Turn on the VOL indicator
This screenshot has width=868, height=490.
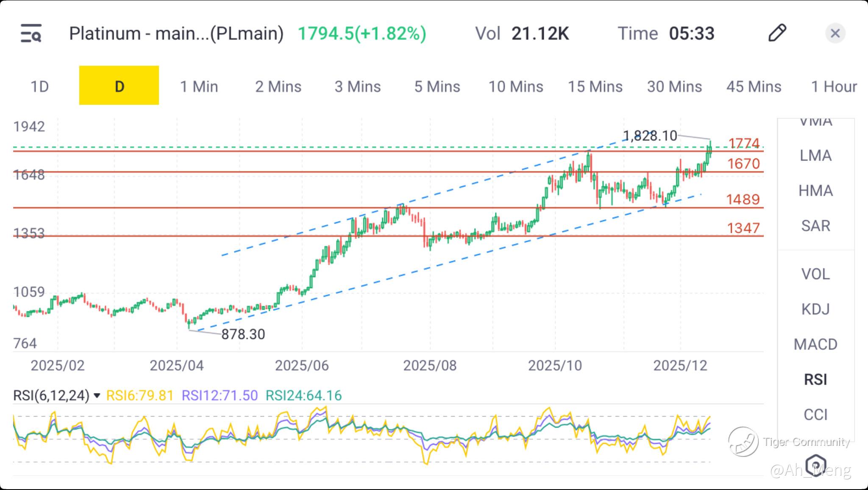815,274
